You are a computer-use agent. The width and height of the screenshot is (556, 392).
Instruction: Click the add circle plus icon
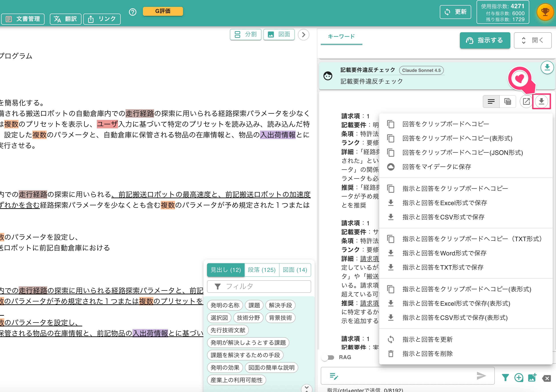(519, 378)
